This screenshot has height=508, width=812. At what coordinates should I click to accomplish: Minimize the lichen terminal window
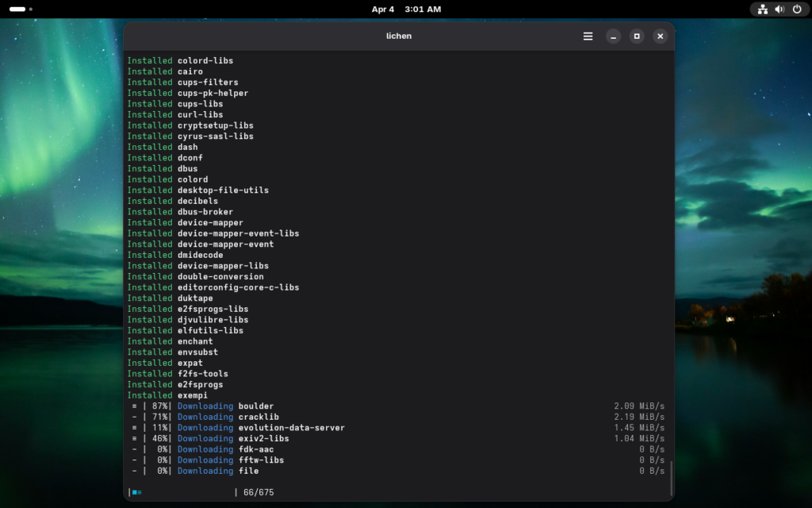point(613,37)
